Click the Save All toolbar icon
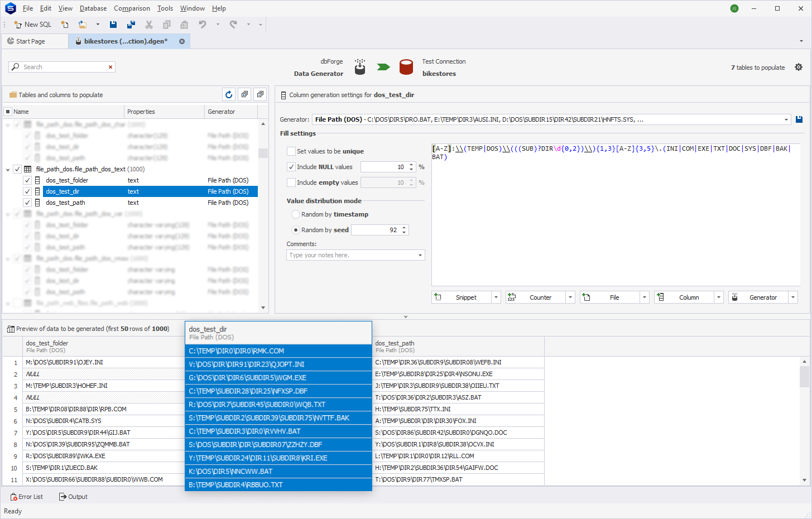Screen dimensions: 812x519 [131, 25]
